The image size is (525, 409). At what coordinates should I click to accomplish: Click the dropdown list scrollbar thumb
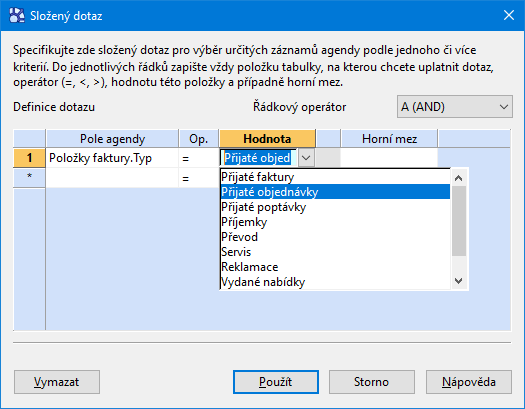(459, 221)
